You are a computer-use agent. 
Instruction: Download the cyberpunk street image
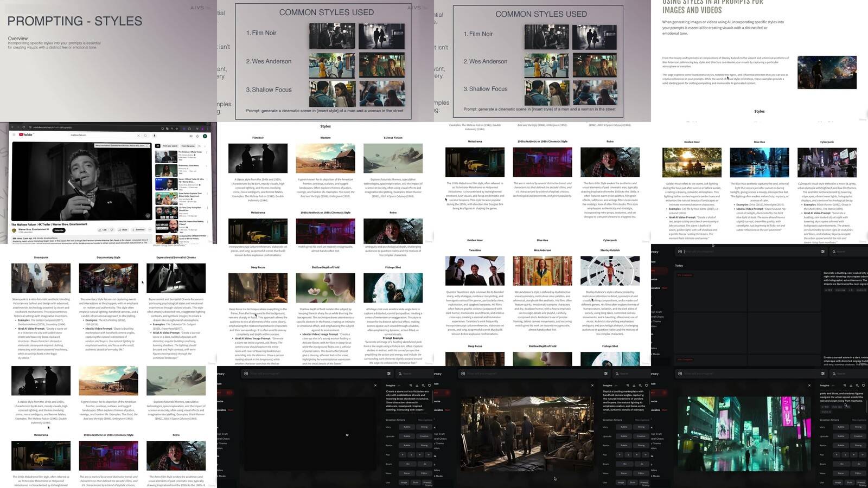851,386
